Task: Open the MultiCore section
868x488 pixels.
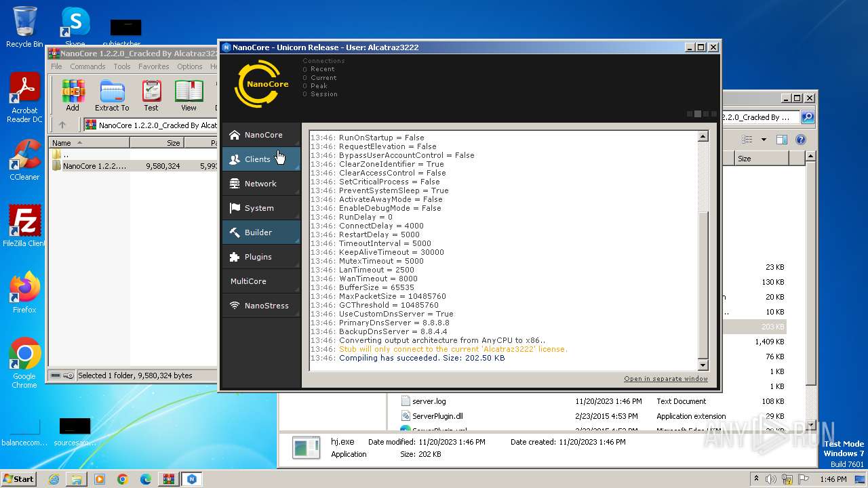Action: point(261,281)
